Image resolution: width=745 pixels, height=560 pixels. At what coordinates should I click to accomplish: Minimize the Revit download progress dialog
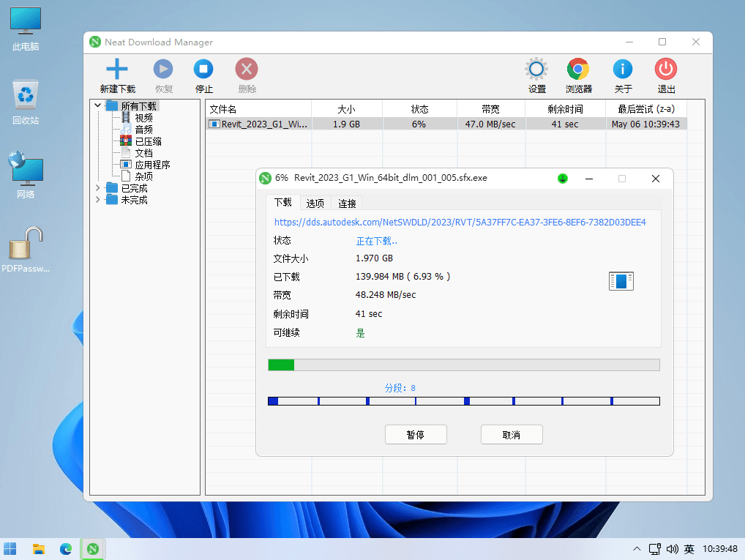point(589,179)
